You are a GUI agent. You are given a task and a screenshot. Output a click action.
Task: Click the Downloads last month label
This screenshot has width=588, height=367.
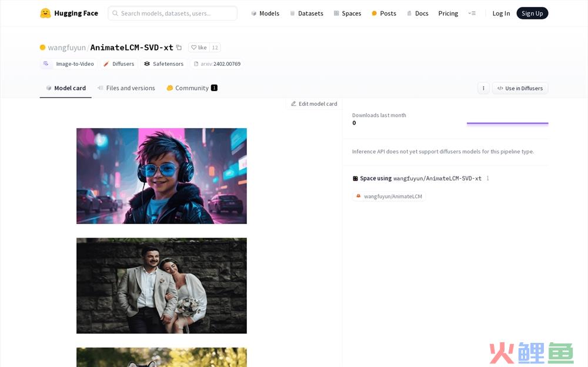click(379, 115)
